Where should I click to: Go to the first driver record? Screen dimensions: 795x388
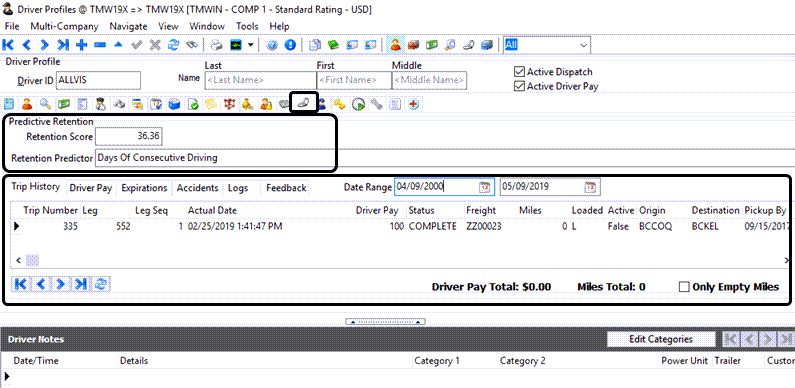click(x=8, y=45)
